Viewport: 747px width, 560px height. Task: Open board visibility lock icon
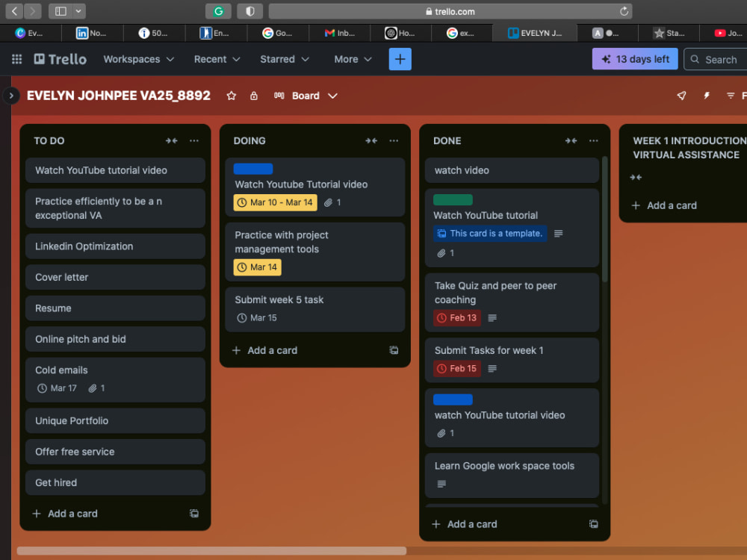254,96
